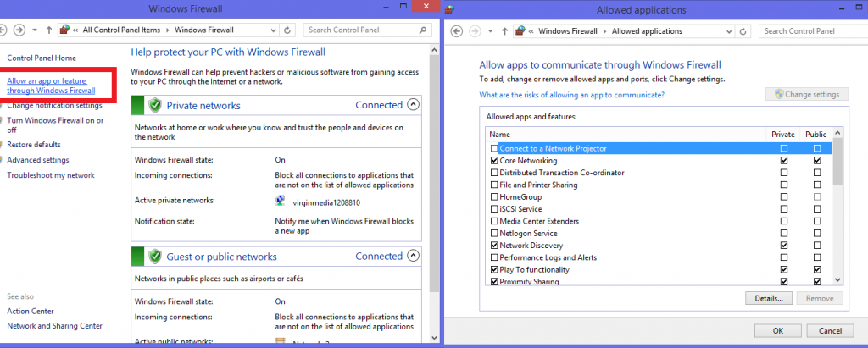Screen dimensions: 868x348
Task: Refresh the Allowed applications address bar
Action: pos(743,31)
